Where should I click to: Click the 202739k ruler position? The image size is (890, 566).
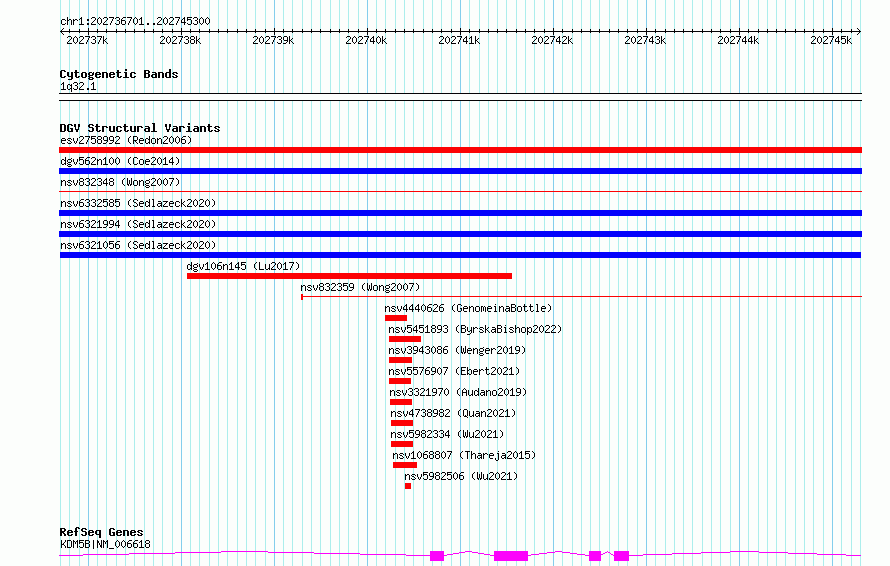pyautogui.click(x=273, y=40)
